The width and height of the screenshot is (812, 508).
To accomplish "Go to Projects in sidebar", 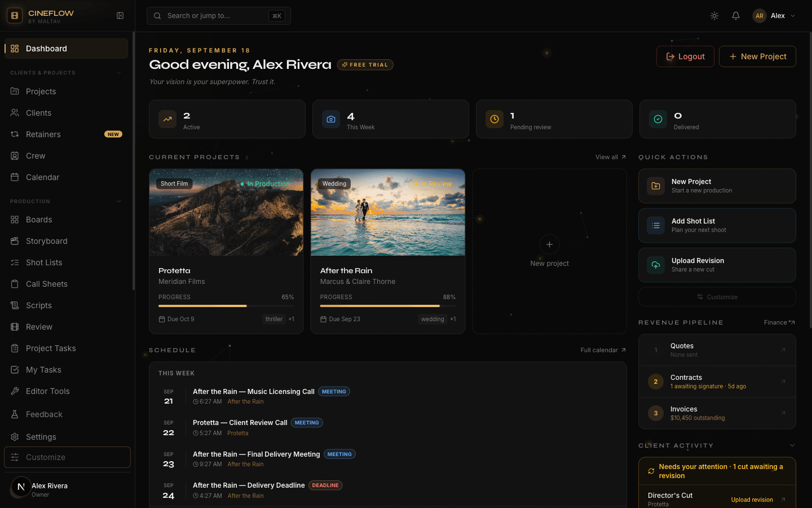I will coord(67,91).
